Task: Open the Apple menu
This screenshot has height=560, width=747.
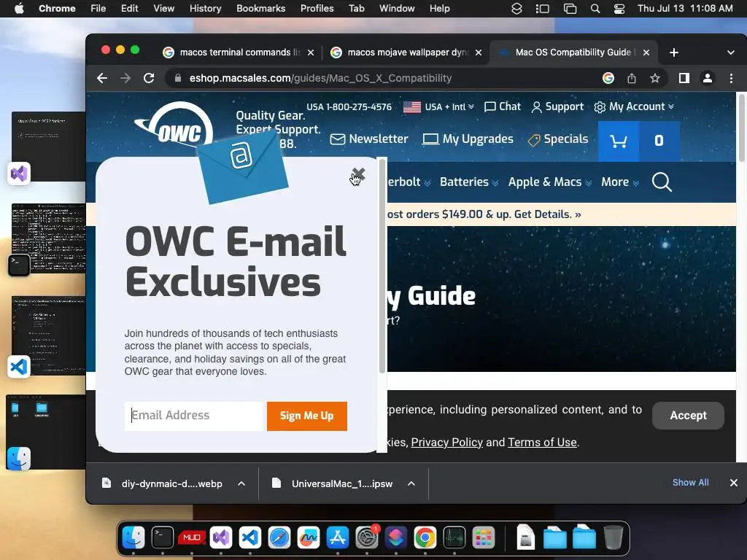Action: click(x=19, y=8)
